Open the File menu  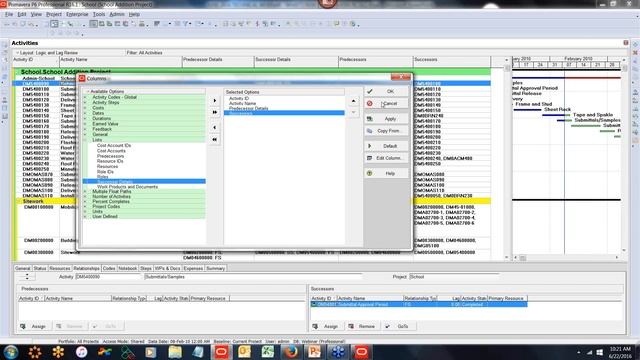point(9,14)
